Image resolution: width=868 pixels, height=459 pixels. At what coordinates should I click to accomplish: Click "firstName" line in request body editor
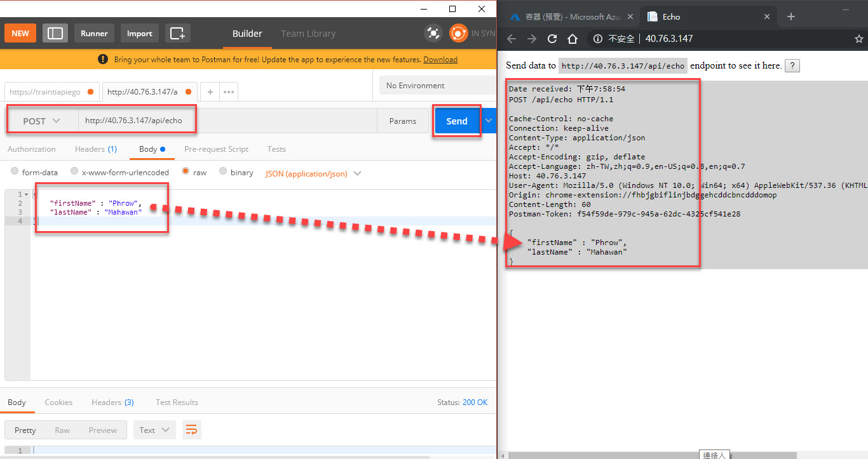pos(95,203)
